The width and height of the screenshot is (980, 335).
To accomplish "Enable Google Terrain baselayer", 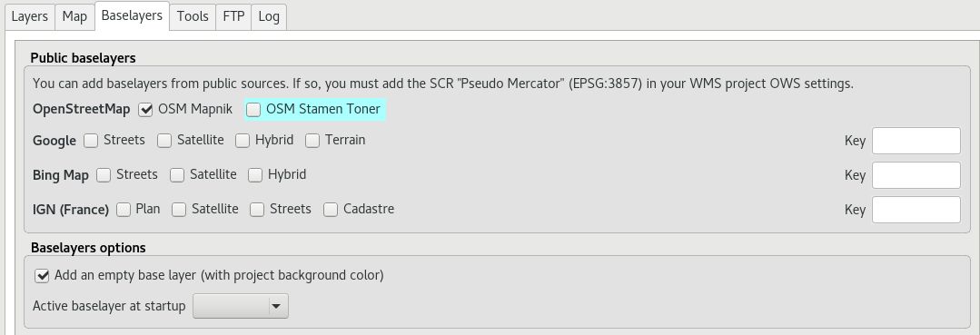I will [312, 141].
